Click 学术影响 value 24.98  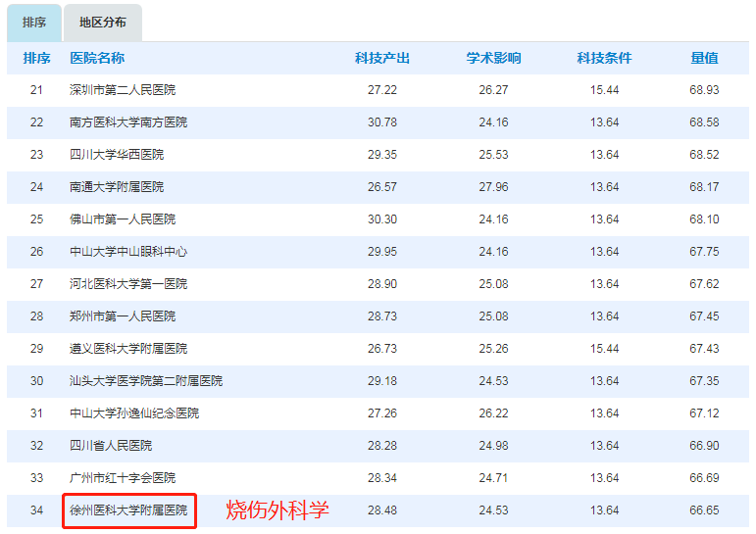(493, 445)
